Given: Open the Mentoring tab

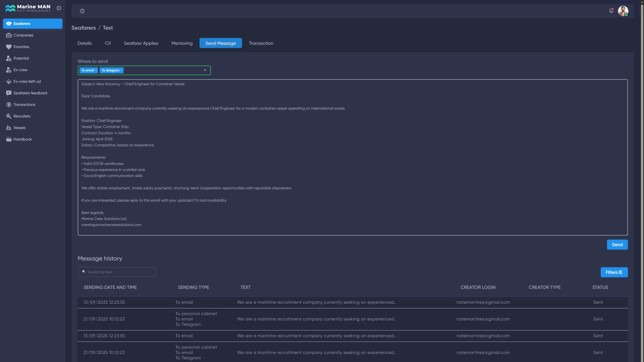Looking at the screenshot, I should [x=182, y=43].
